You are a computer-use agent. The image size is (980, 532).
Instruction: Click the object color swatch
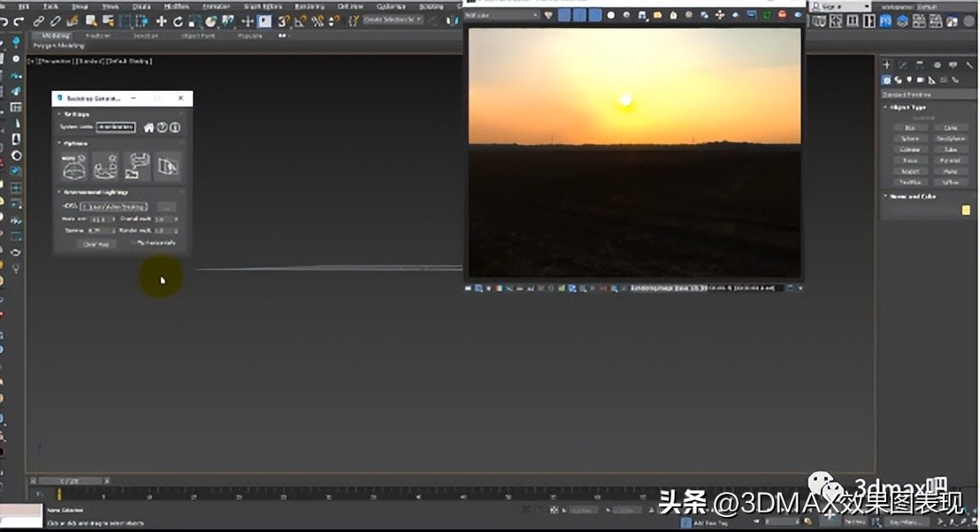(966, 209)
